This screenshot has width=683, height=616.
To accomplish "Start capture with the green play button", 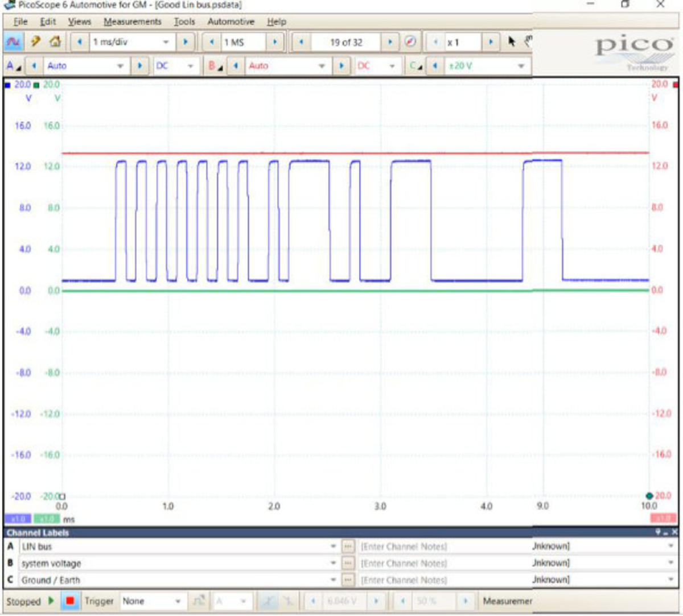I will pyautogui.click(x=51, y=601).
